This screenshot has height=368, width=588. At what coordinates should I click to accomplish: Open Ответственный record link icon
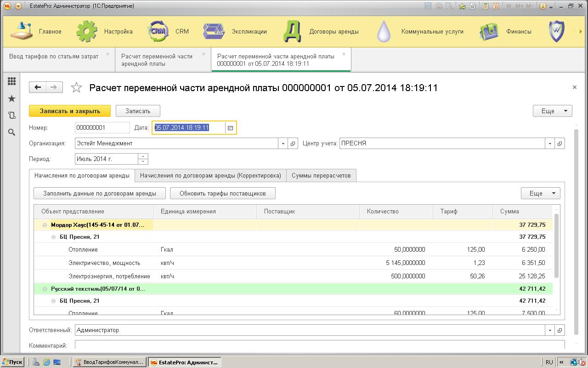tap(560, 330)
